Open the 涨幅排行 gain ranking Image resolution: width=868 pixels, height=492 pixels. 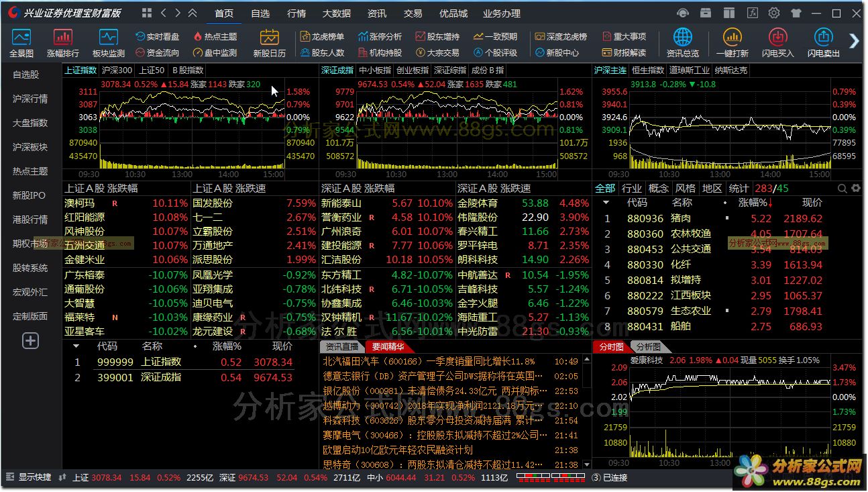[x=63, y=44]
